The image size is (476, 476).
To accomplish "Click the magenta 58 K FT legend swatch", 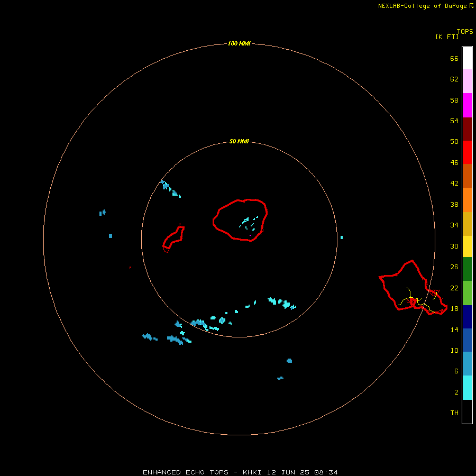I will [467, 105].
